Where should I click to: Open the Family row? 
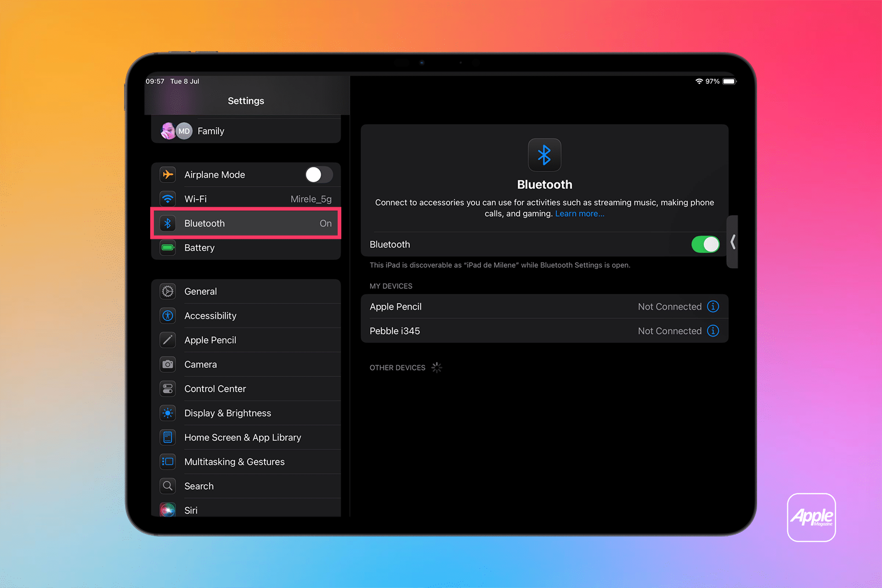point(246,131)
